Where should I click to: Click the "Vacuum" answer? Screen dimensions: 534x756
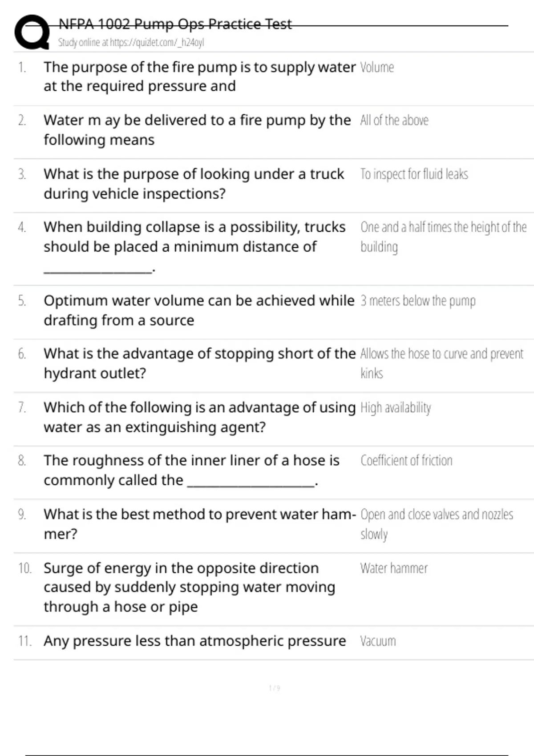coord(378,641)
